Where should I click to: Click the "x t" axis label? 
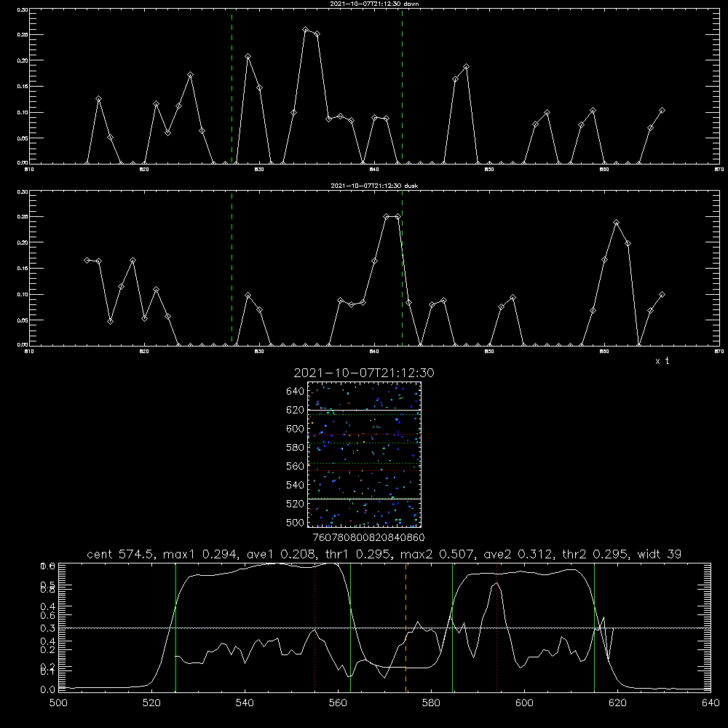pos(662,361)
